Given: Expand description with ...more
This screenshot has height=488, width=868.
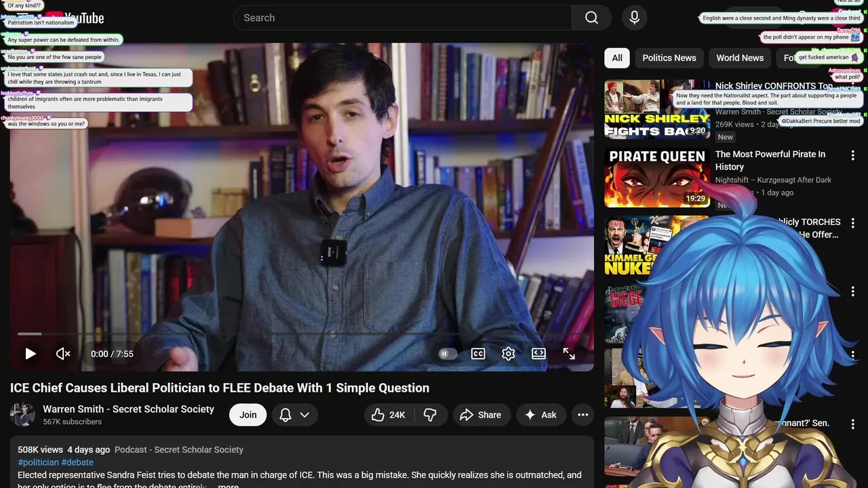Looking at the screenshot, I should pyautogui.click(x=228, y=486).
